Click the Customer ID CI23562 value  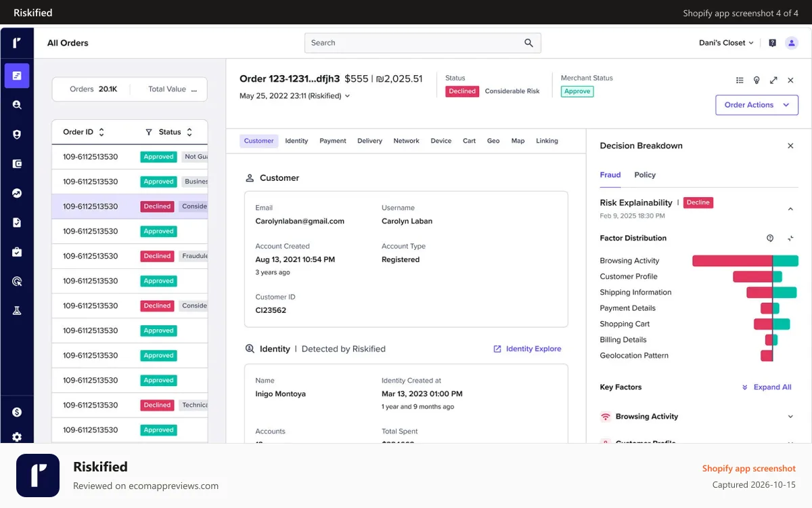tap(271, 310)
